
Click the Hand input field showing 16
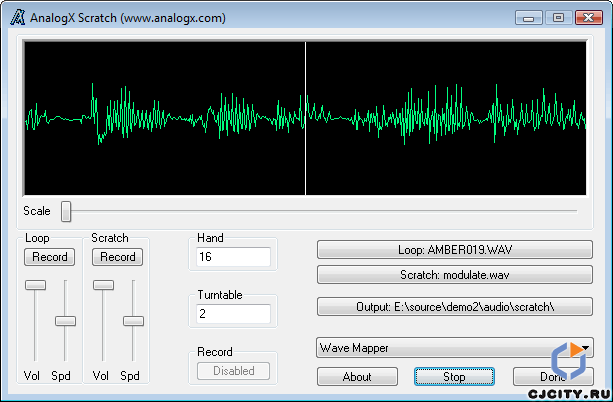(233, 257)
